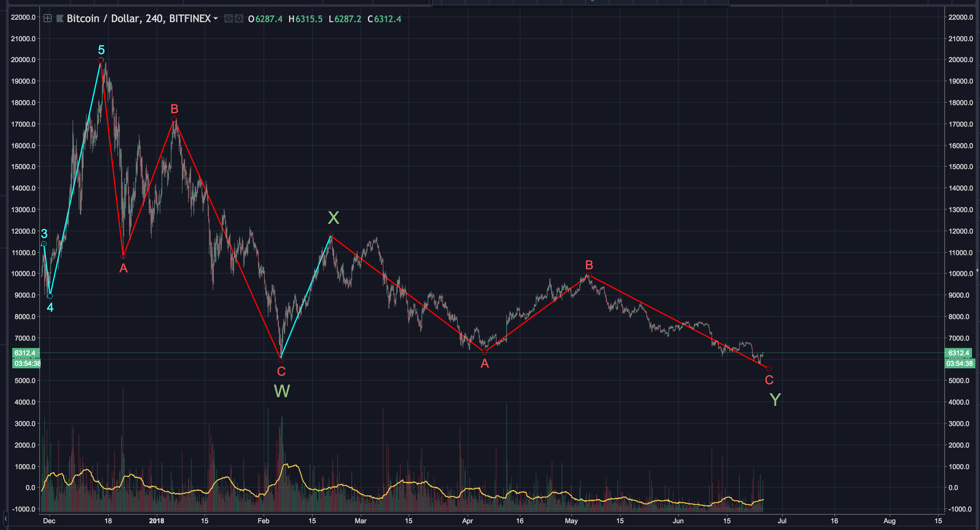The height and width of the screenshot is (530, 980).
Task: Click the Jul label on time axis
Action: tap(782, 520)
